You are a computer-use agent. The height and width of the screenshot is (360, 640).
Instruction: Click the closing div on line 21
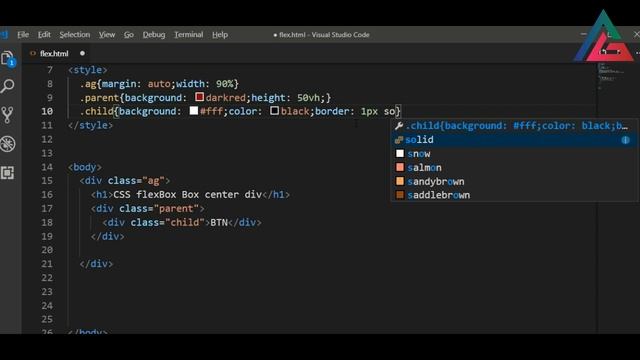(x=96, y=264)
